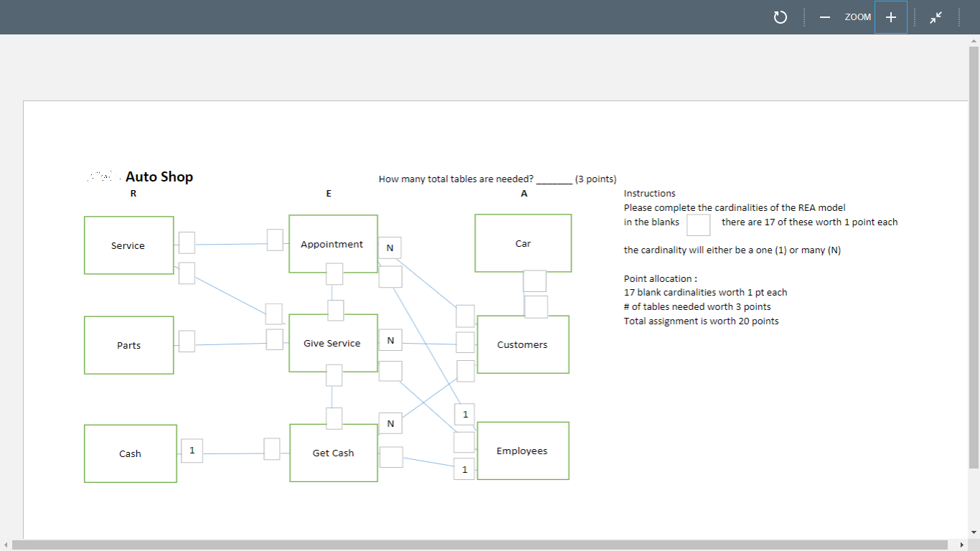Select the Service entity box

(128, 245)
